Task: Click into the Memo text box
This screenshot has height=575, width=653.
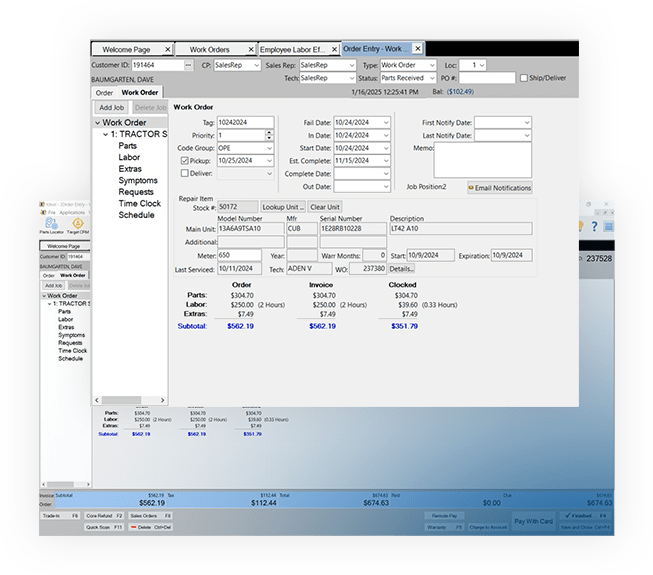Action: pyautogui.click(x=483, y=160)
